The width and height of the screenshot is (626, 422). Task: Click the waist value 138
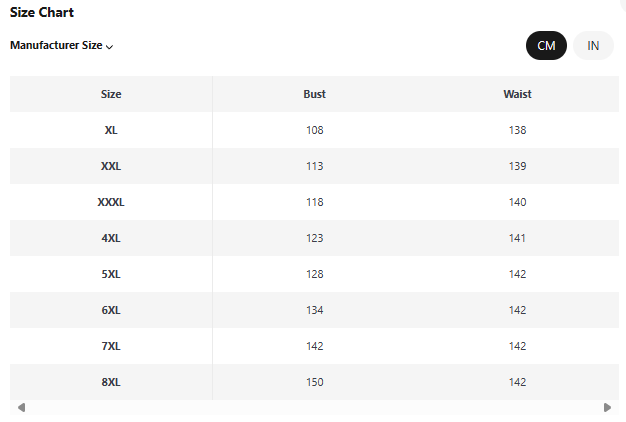point(517,130)
